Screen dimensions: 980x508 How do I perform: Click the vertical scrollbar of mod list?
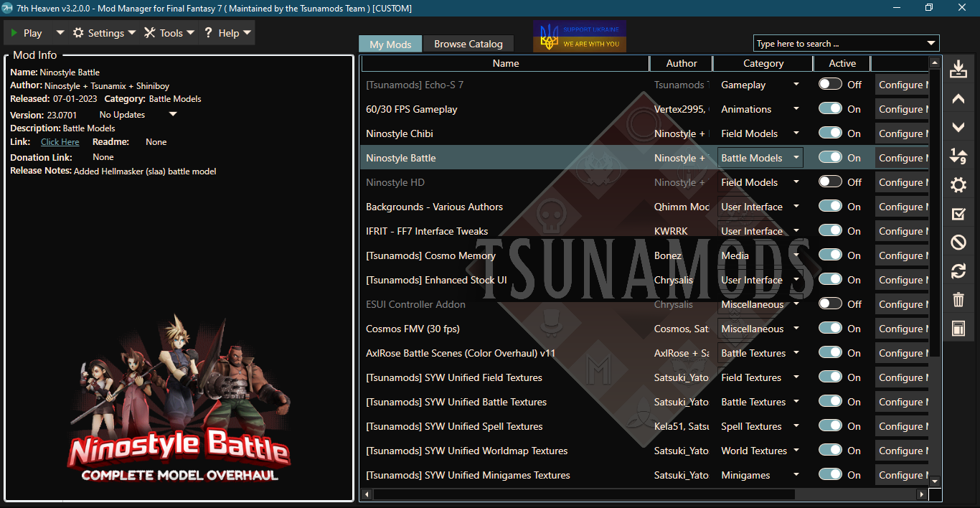point(934,213)
